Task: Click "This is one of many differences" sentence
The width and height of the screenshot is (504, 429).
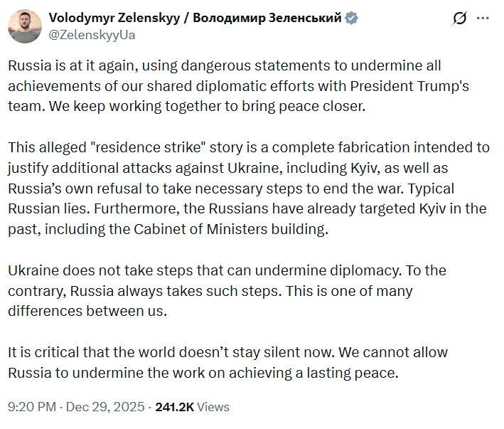Action: pos(341,291)
